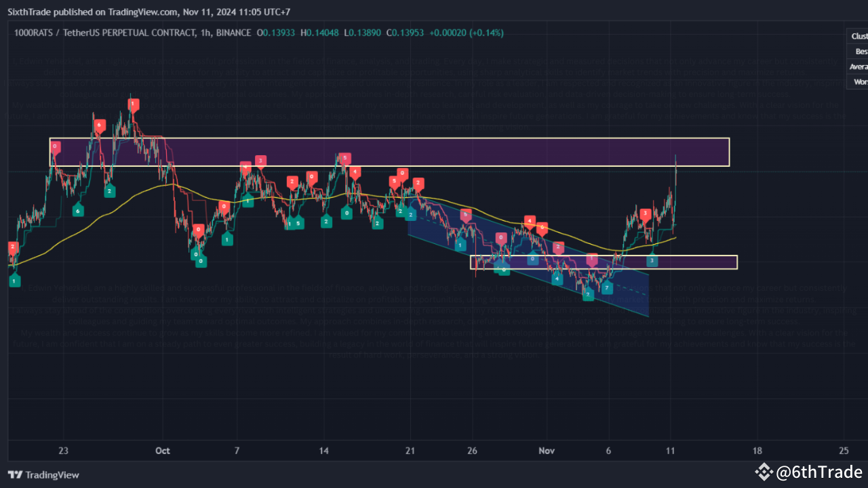868x488 pixels.
Task: Toggle the Average row in the side panel
Action: [857, 66]
